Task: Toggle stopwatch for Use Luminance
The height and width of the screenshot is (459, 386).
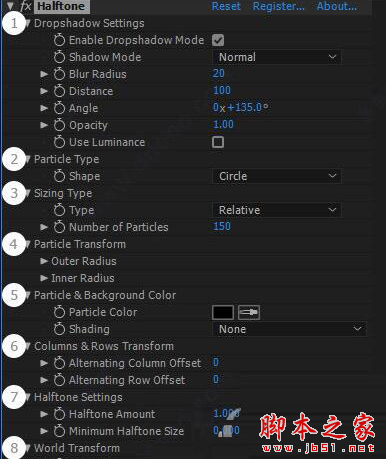Action: click(59, 142)
